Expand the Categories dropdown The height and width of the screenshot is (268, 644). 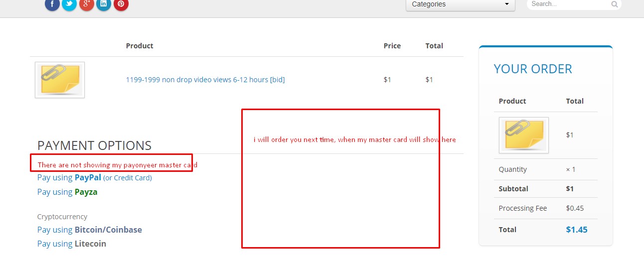pos(461,4)
